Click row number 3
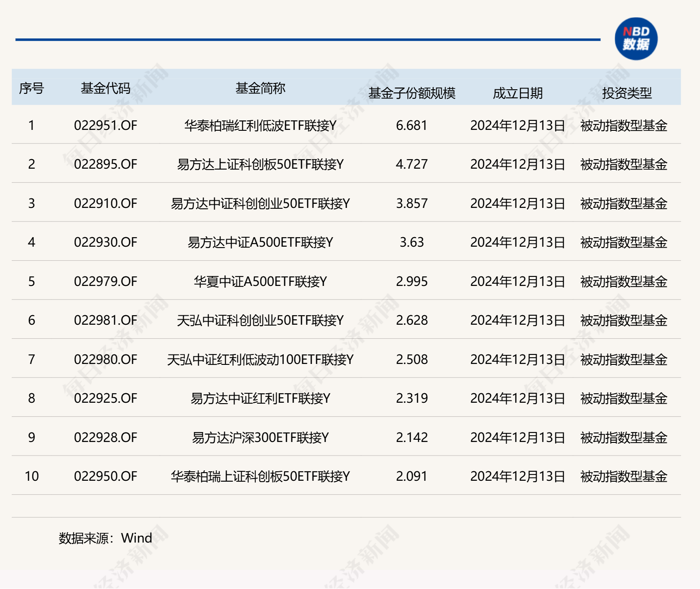Image resolution: width=700 pixels, height=589 pixels. tap(32, 203)
